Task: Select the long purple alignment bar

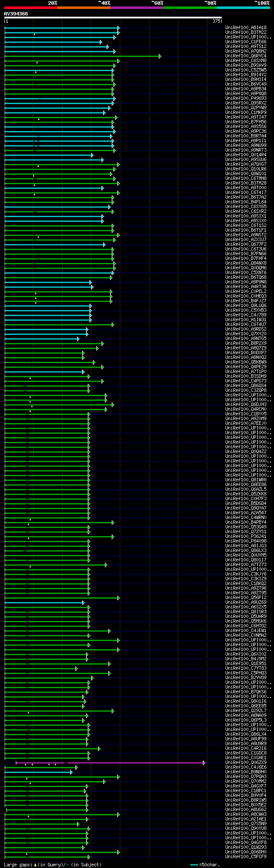Action: [110, 763]
